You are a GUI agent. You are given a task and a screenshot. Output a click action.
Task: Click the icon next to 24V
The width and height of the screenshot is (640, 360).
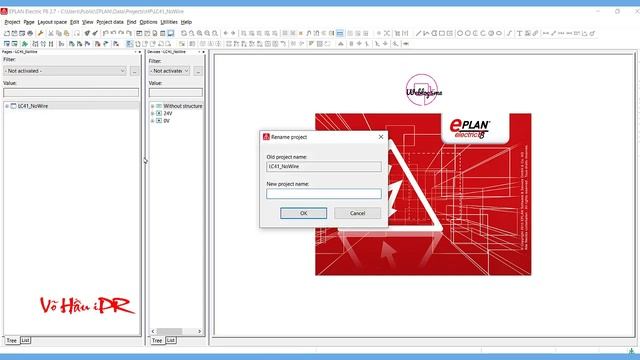[x=159, y=113]
